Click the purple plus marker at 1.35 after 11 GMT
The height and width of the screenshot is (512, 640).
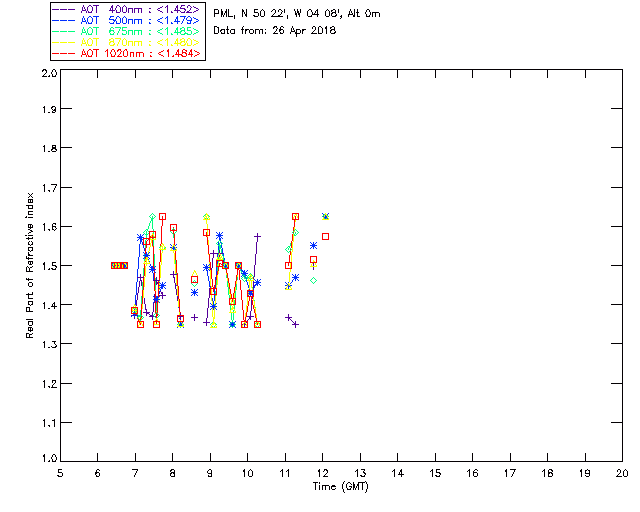coord(296,325)
